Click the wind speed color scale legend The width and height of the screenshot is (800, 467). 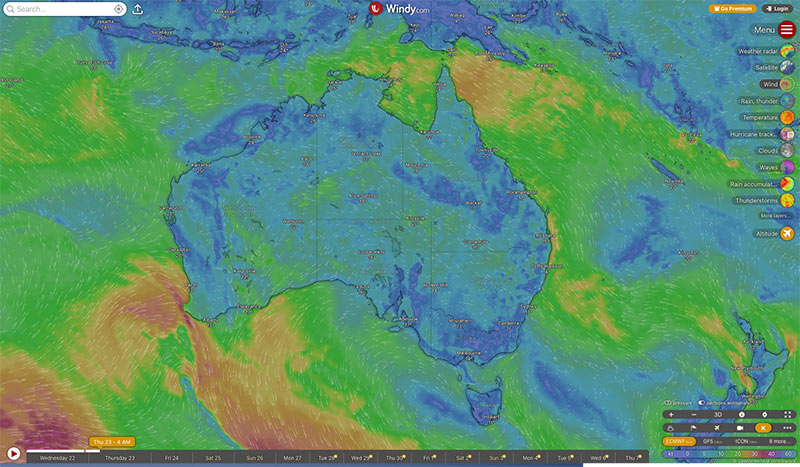[729, 453]
